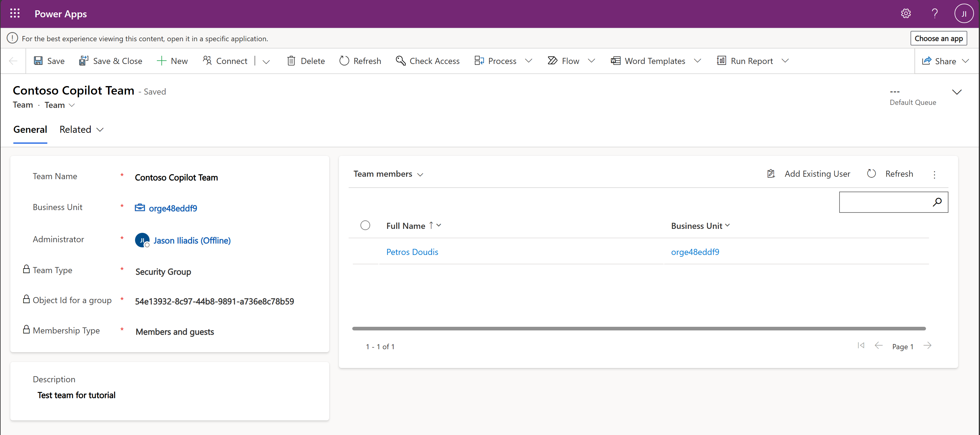Screen dimensions: 980x435
Task: Open the Word Templates dropdown
Action: pos(697,61)
